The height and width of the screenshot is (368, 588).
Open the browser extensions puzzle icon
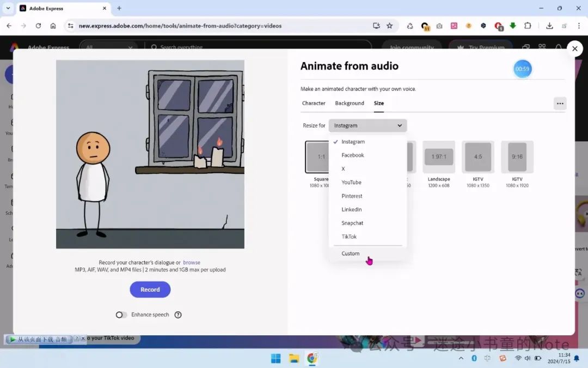pyautogui.click(x=528, y=26)
